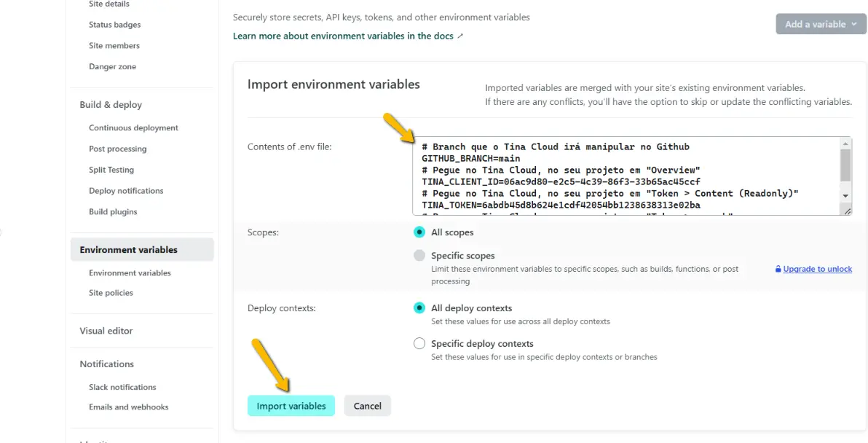Click the external link arrow on the docs link
This screenshot has height=443, width=868.
tap(461, 35)
